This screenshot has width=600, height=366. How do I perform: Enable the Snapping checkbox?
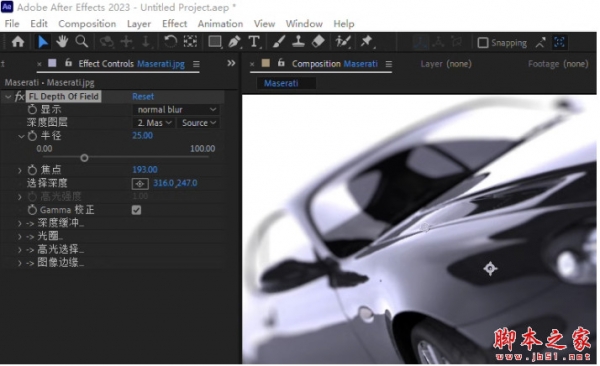[x=483, y=42]
